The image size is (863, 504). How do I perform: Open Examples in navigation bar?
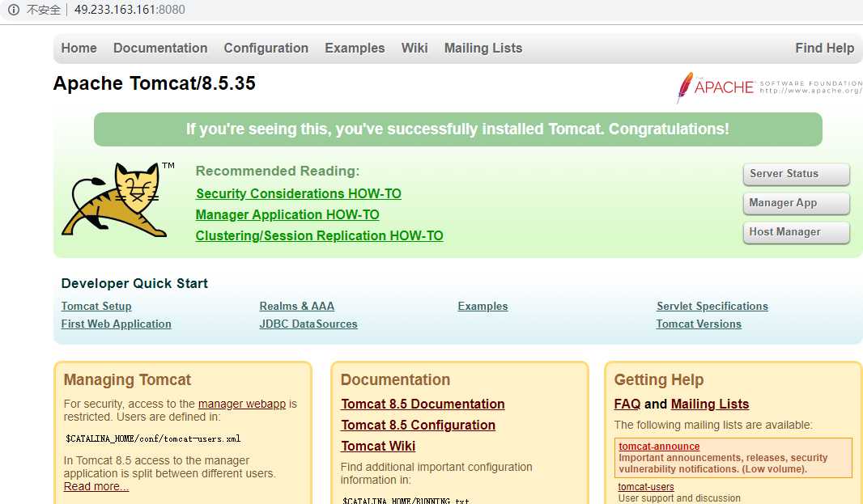tap(355, 48)
